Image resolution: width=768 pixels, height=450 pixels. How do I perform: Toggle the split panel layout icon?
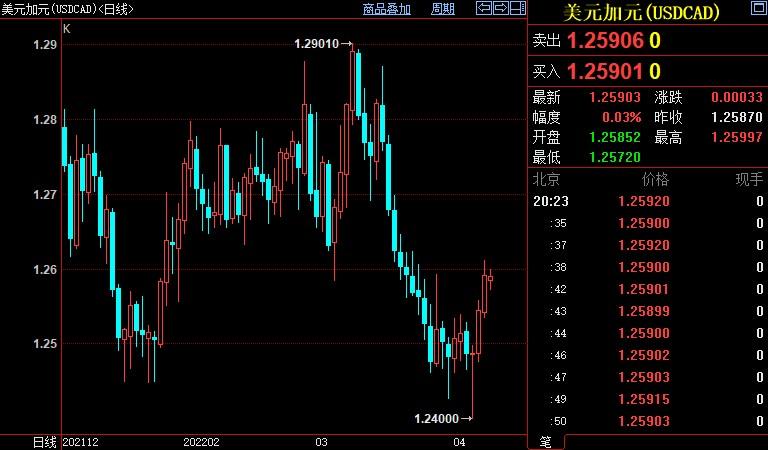click(x=515, y=9)
